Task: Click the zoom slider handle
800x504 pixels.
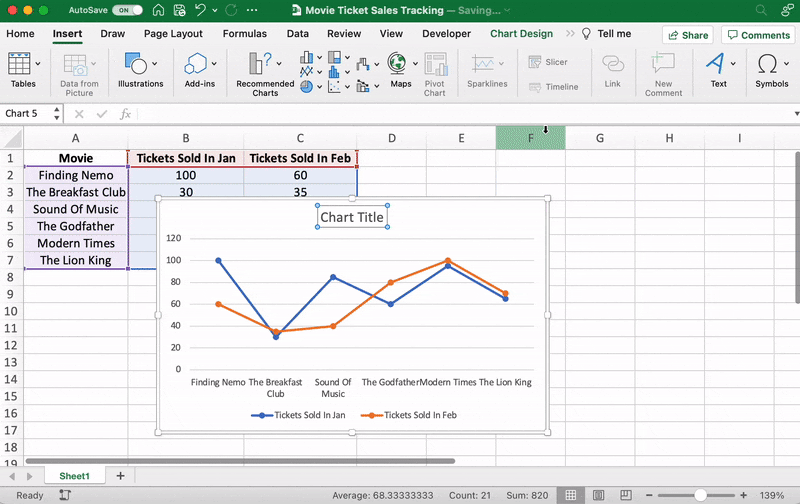Action: click(x=700, y=495)
